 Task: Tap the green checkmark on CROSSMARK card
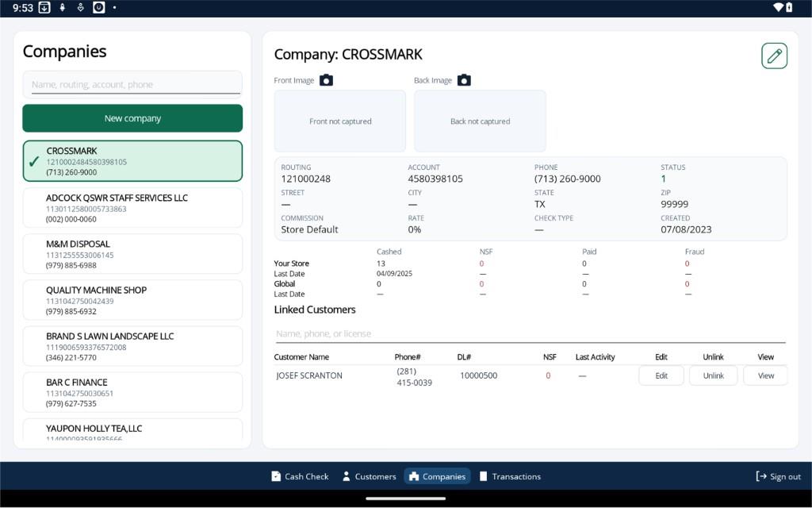tap(34, 162)
